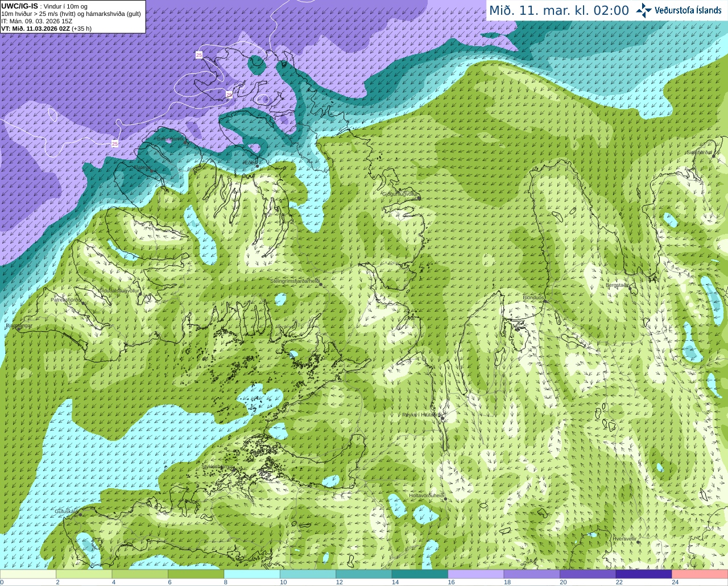Click the 10m hviður > 25 m/s description line

pyautogui.click(x=71, y=14)
